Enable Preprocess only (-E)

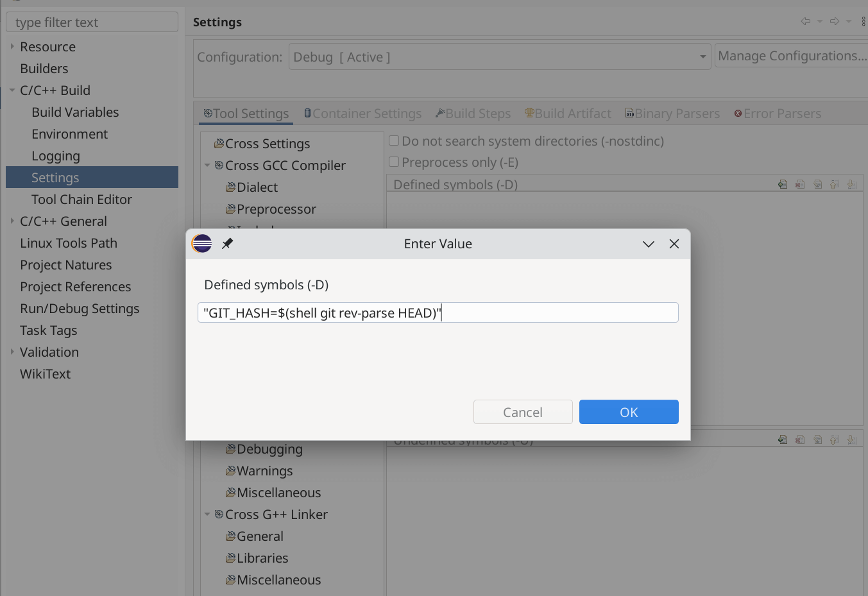click(393, 162)
